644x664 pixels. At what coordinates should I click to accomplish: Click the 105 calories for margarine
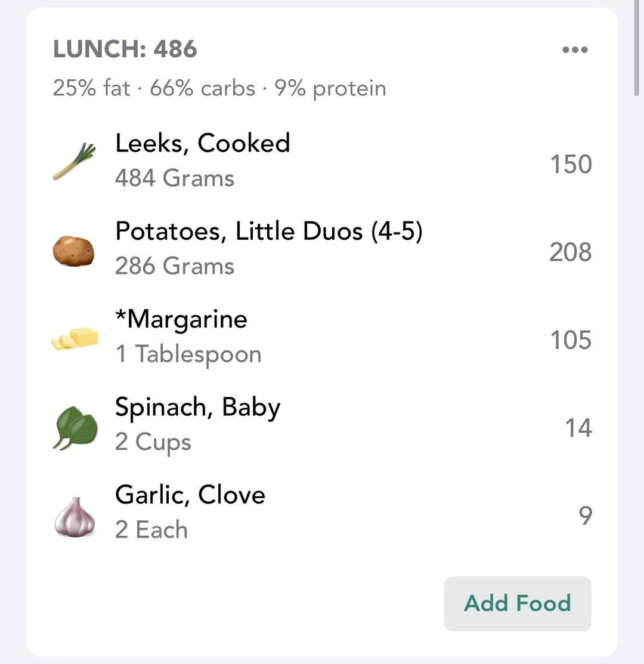coord(570,340)
